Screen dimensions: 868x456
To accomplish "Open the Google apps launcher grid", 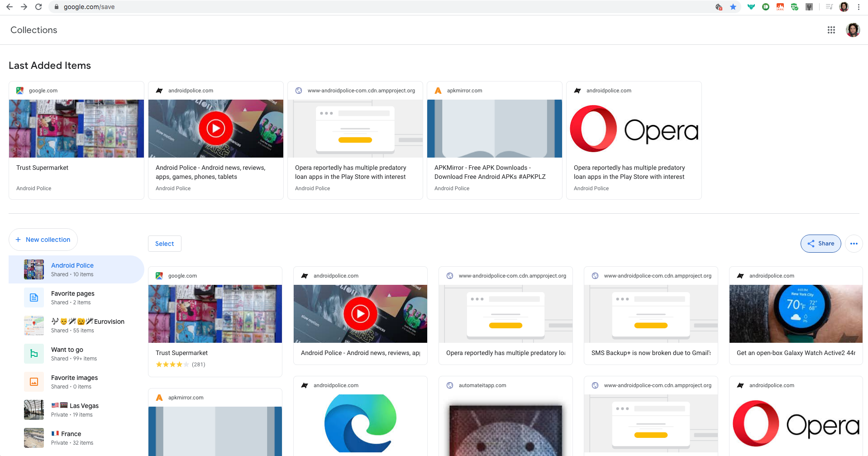I will 831,30.
